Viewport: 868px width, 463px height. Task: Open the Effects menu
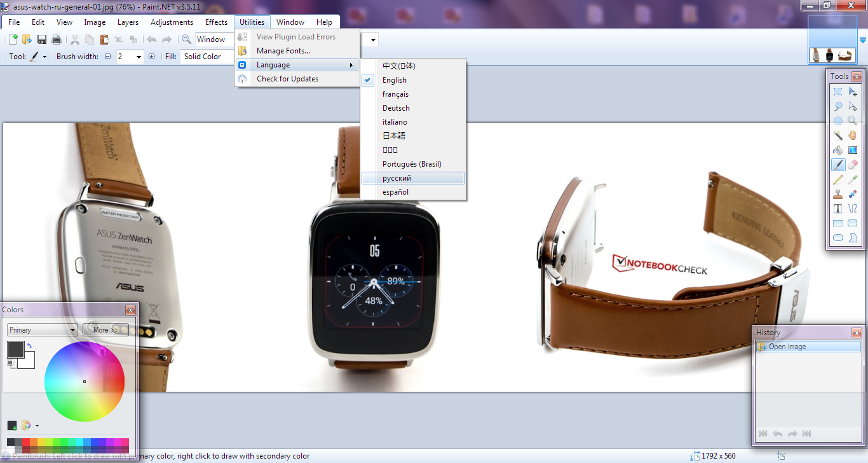tap(216, 22)
